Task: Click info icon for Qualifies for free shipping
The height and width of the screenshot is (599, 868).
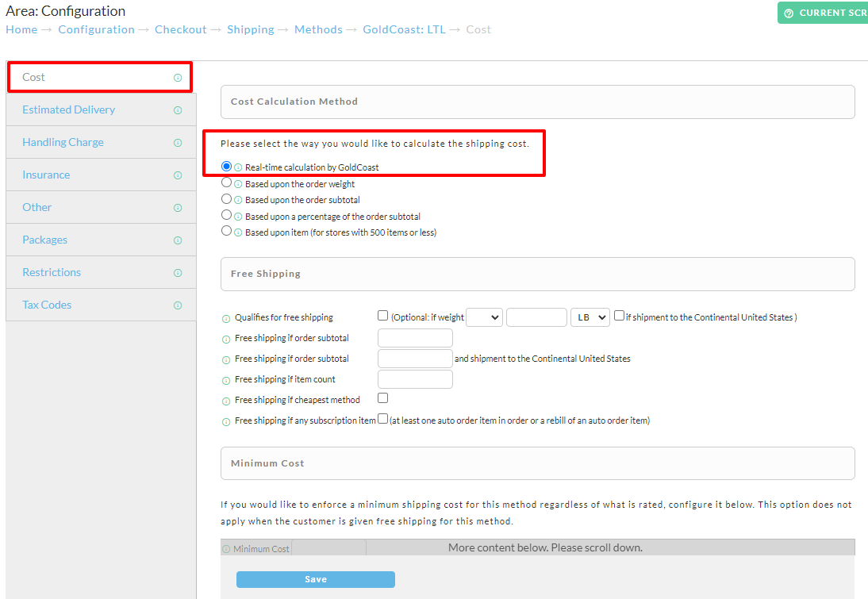Action: 226,318
